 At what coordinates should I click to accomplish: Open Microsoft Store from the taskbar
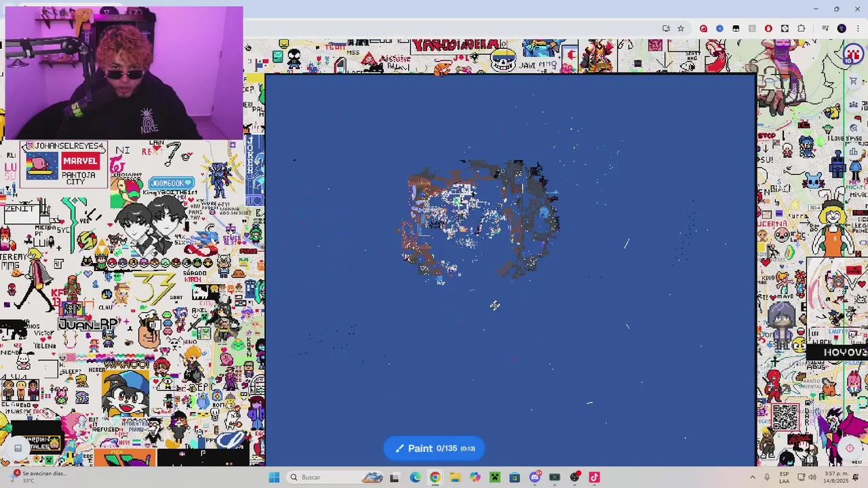(x=515, y=477)
